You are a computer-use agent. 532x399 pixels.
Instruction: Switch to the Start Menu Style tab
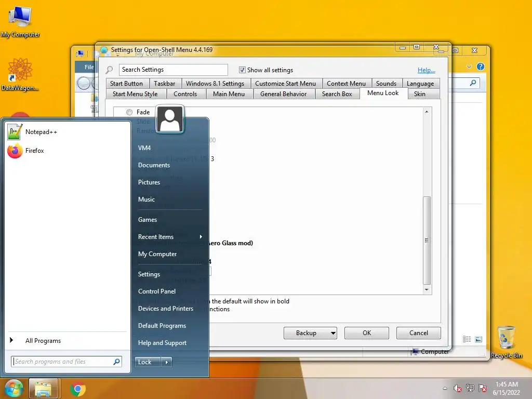(x=135, y=94)
